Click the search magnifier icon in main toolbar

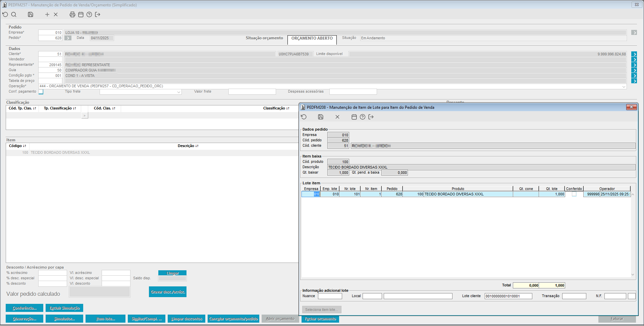(14, 14)
